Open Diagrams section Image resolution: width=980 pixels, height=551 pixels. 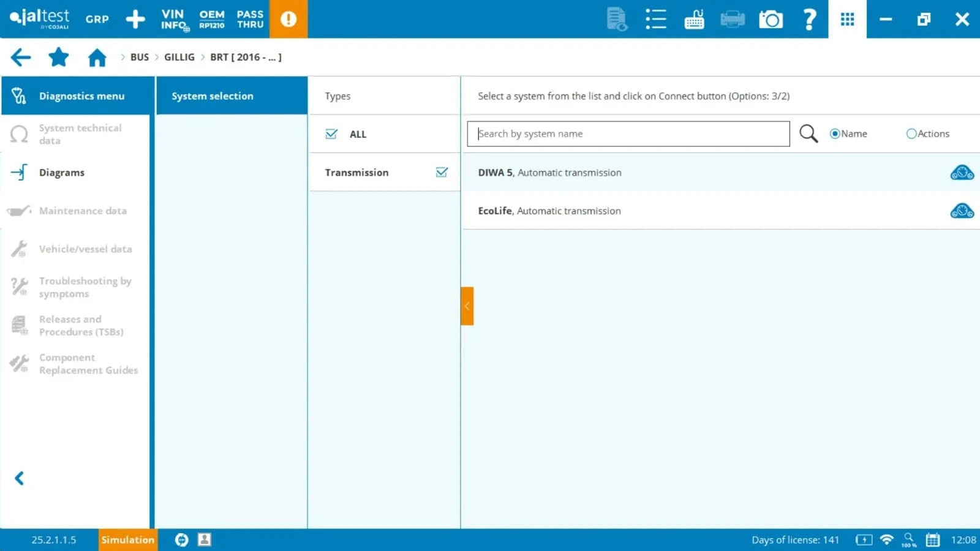(x=75, y=173)
